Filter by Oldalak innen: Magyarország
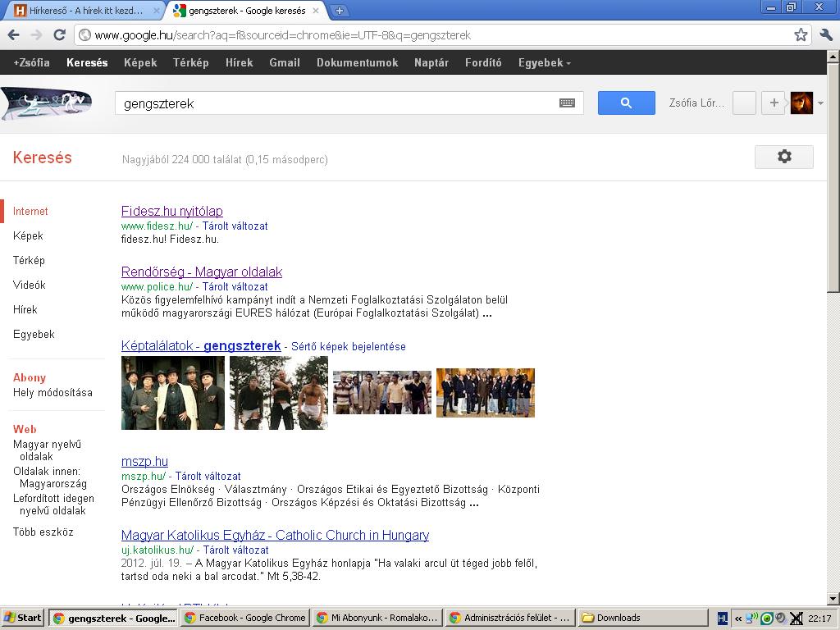This screenshot has height=630, width=840. [50, 477]
